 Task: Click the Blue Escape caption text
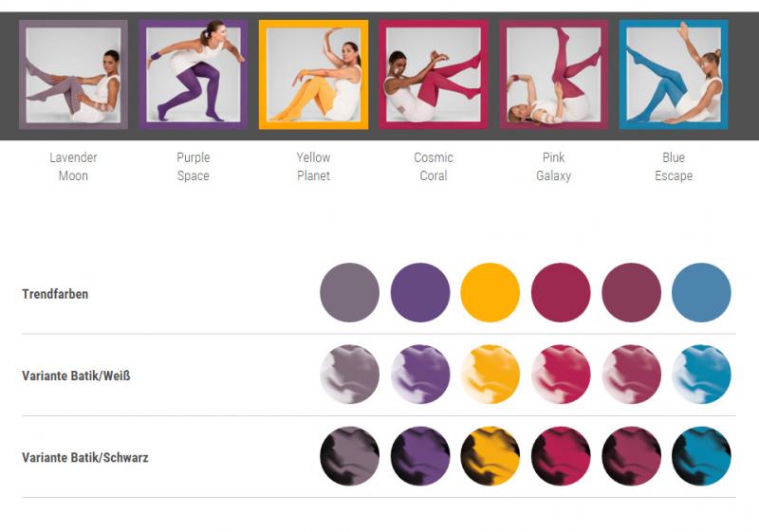click(x=674, y=166)
